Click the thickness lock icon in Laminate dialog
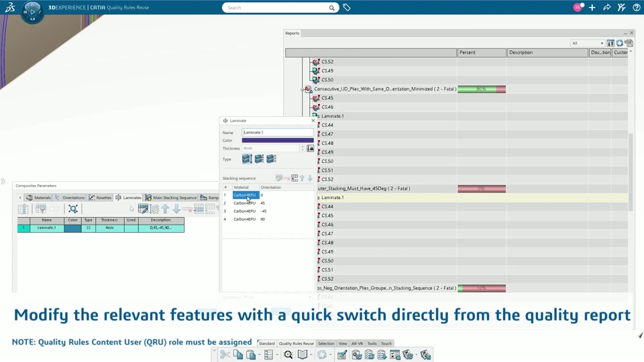 [310, 148]
